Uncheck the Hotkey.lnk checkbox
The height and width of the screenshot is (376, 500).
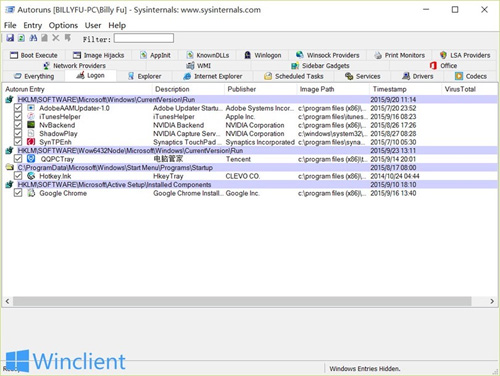pos(18,176)
